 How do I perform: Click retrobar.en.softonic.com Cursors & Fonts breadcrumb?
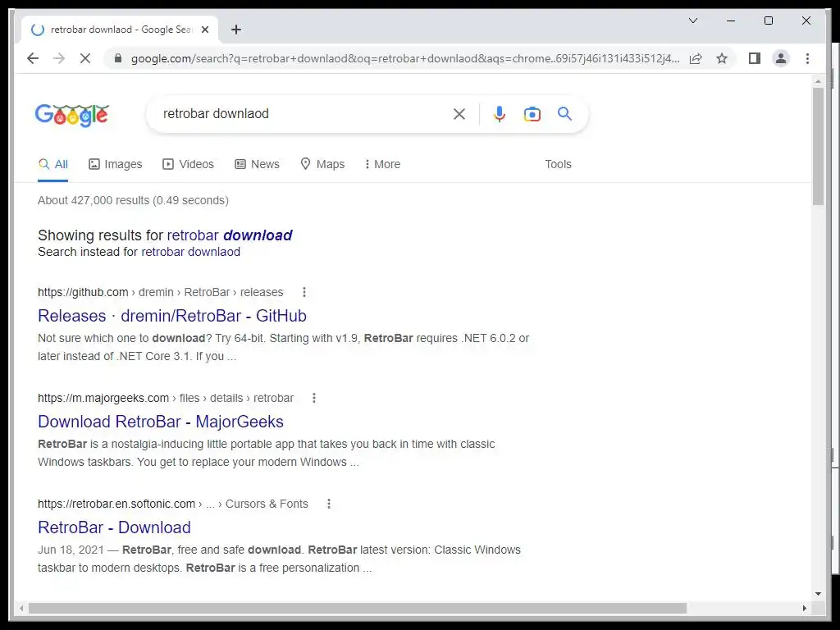pyautogui.click(x=173, y=504)
